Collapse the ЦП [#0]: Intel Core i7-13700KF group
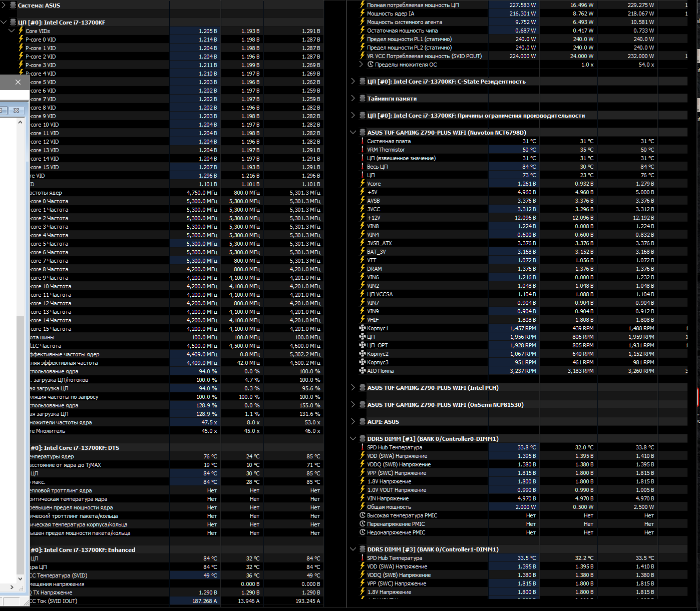 click(4, 22)
